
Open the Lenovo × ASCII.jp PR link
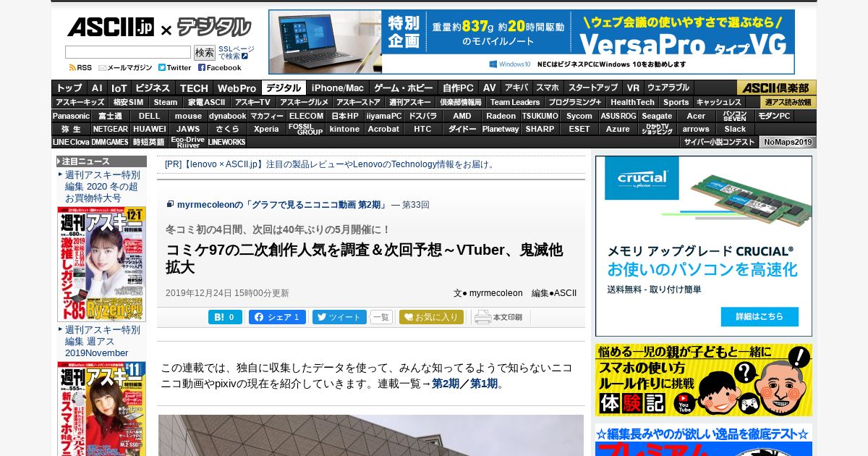coord(330,164)
